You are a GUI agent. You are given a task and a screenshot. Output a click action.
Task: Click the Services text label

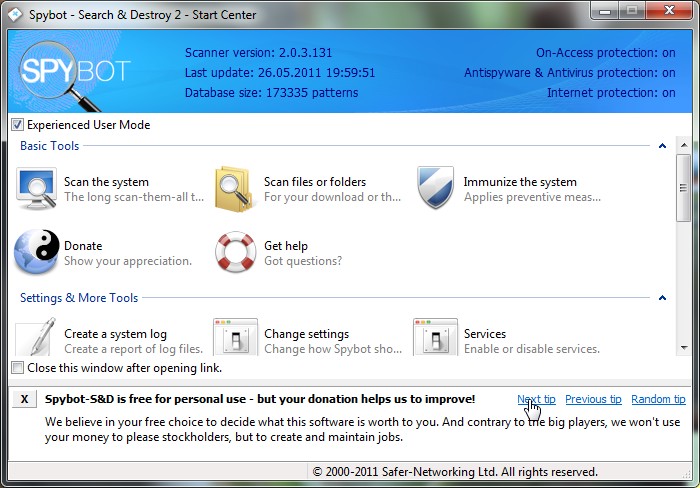pyautogui.click(x=485, y=334)
